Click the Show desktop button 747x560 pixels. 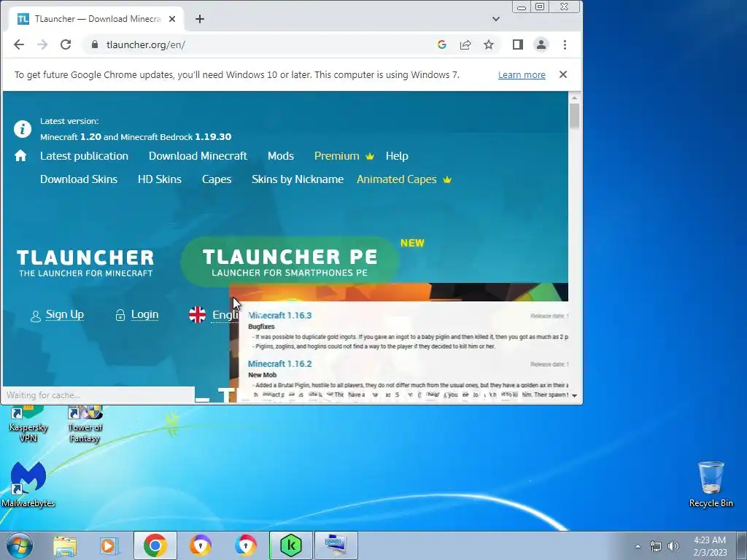click(x=742, y=545)
